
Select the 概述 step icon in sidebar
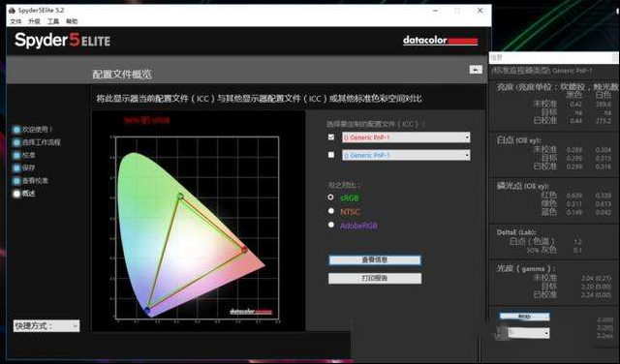pyautogui.click(x=16, y=194)
